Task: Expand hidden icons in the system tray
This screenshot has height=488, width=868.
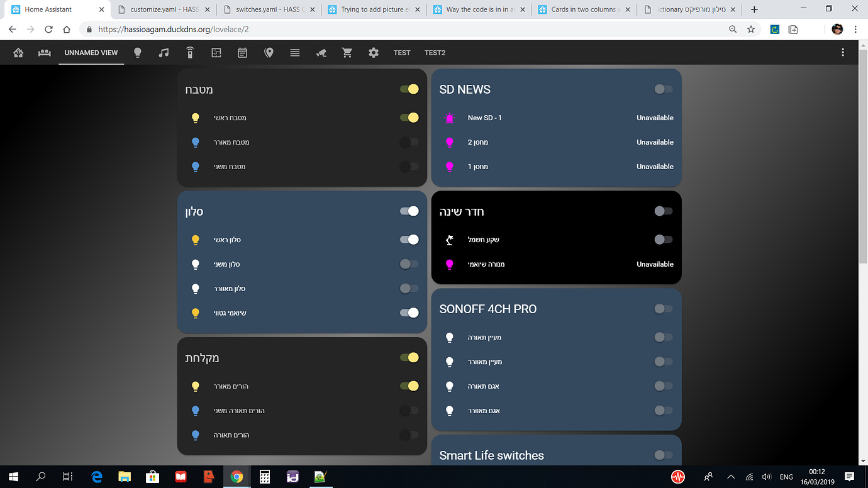Action: [731, 477]
